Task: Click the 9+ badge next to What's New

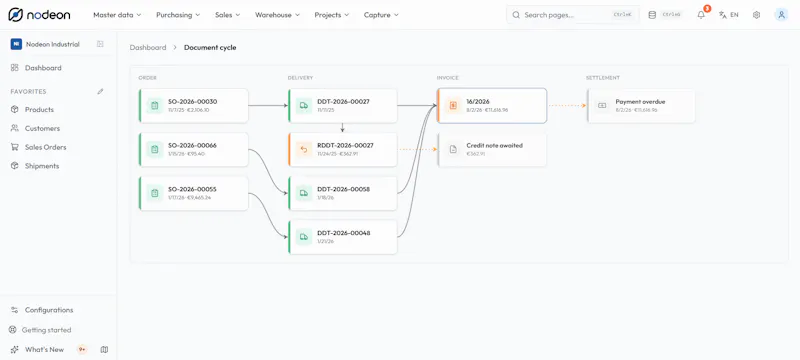Action: [82, 350]
